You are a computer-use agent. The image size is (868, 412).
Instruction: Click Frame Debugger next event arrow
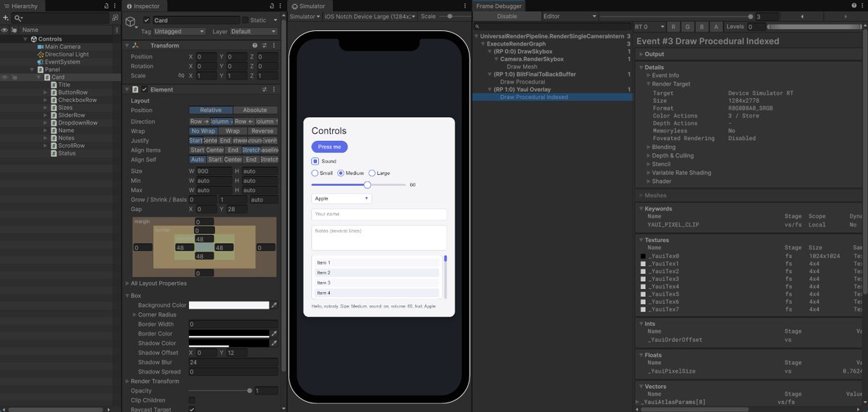pos(846,16)
